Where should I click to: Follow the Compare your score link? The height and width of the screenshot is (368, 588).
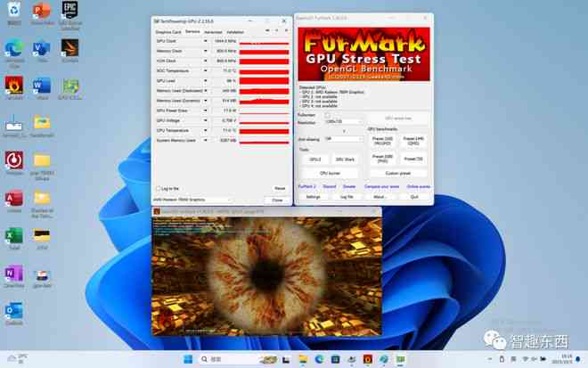(381, 186)
